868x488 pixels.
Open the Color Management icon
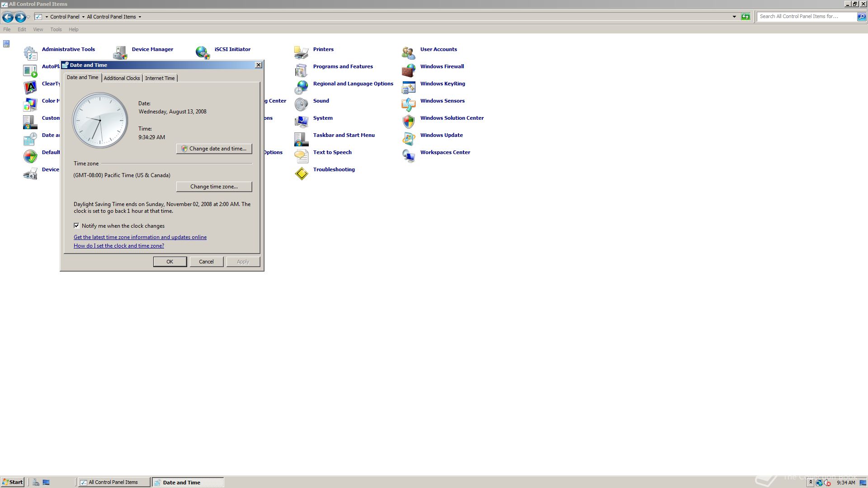(x=30, y=104)
